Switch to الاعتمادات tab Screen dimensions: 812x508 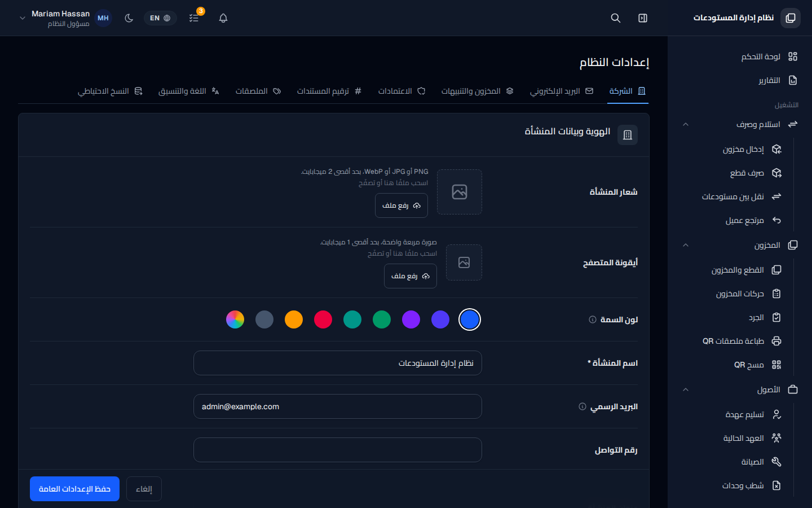(401, 91)
